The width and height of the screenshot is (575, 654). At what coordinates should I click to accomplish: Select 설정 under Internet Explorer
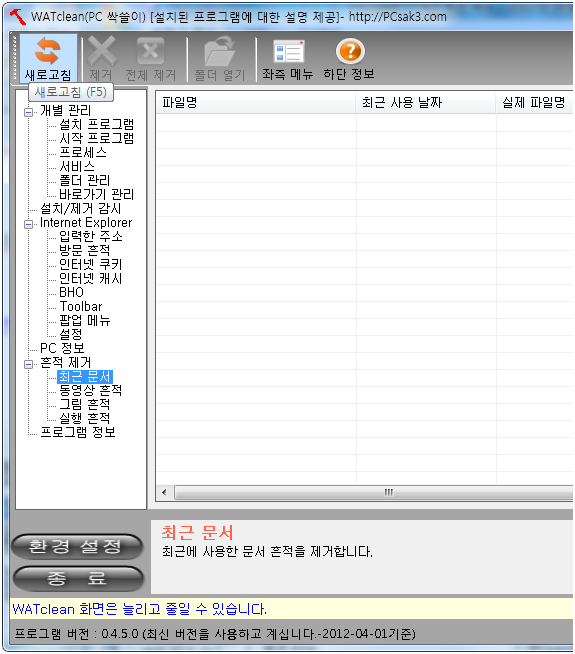tap(71, 334)
